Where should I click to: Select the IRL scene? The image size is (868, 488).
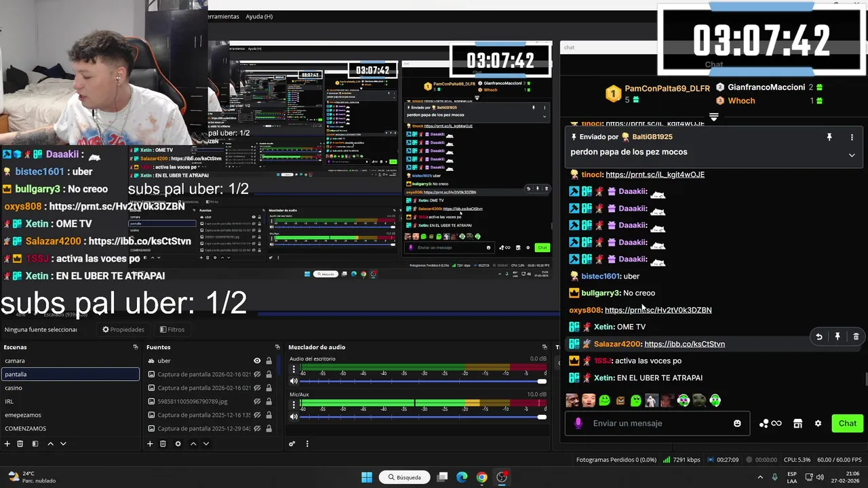point(70,401)
